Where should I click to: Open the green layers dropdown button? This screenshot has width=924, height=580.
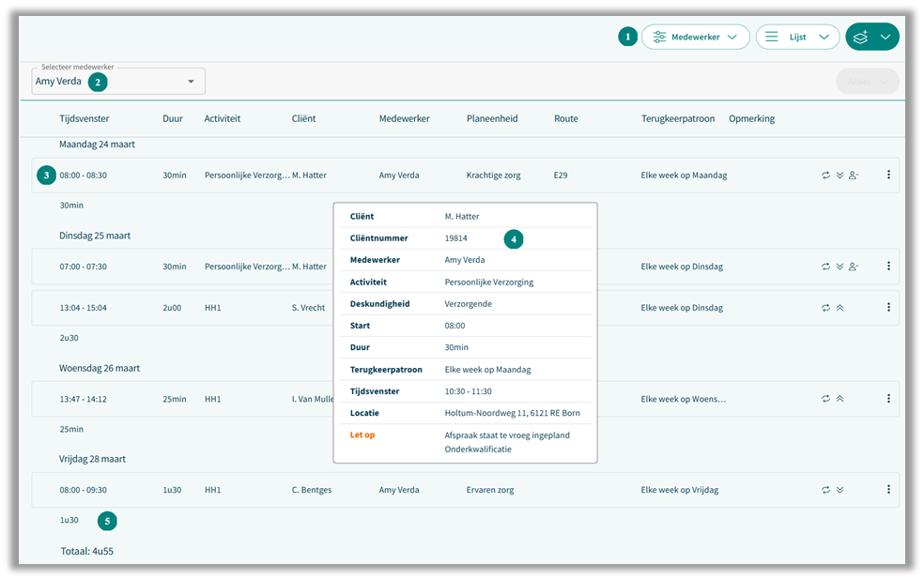click(872, 37)
